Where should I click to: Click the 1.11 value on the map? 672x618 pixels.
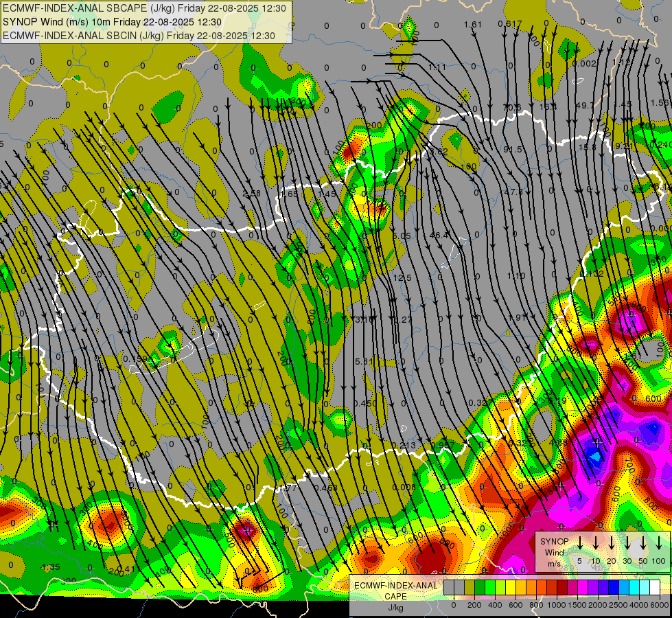[437, 67]
